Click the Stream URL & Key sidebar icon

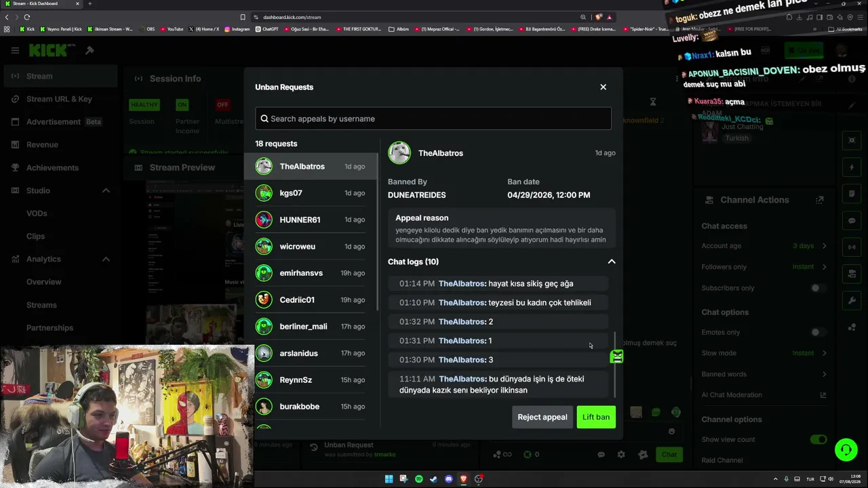(x=15, y=99)
